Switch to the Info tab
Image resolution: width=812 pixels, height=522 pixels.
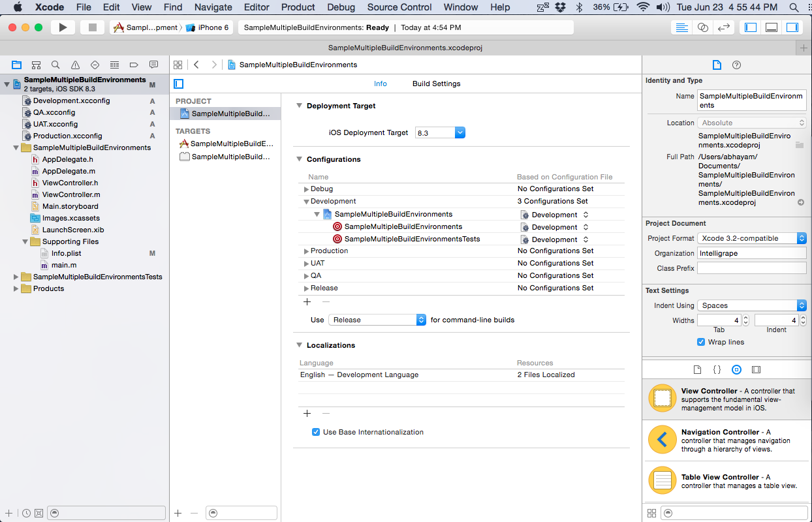381,84
